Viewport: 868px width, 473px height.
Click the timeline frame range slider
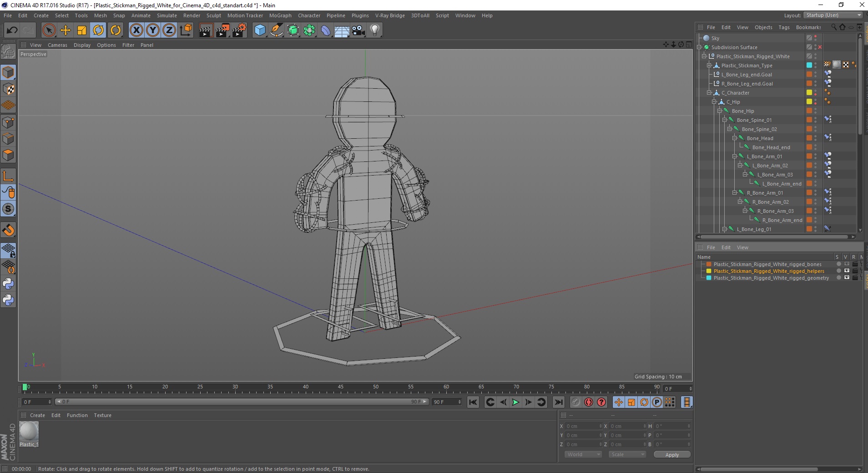pyautogui.click(x=242, y=402)
